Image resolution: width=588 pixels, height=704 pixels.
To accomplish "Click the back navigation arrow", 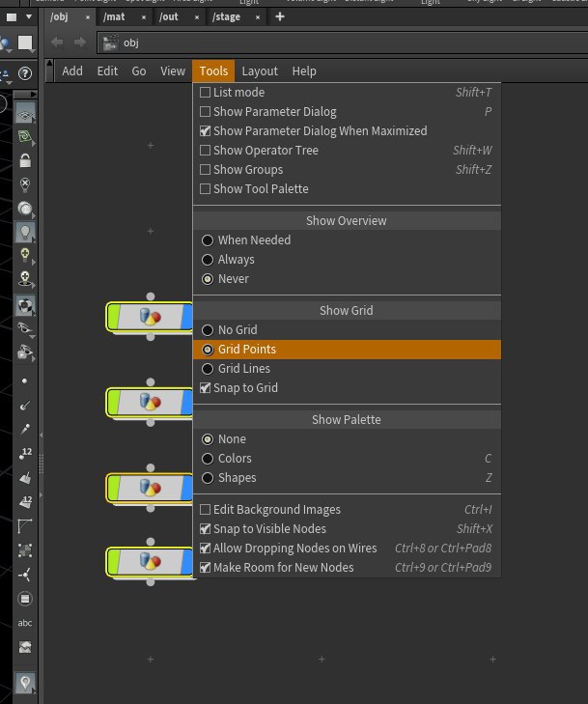I will [57, 42].
